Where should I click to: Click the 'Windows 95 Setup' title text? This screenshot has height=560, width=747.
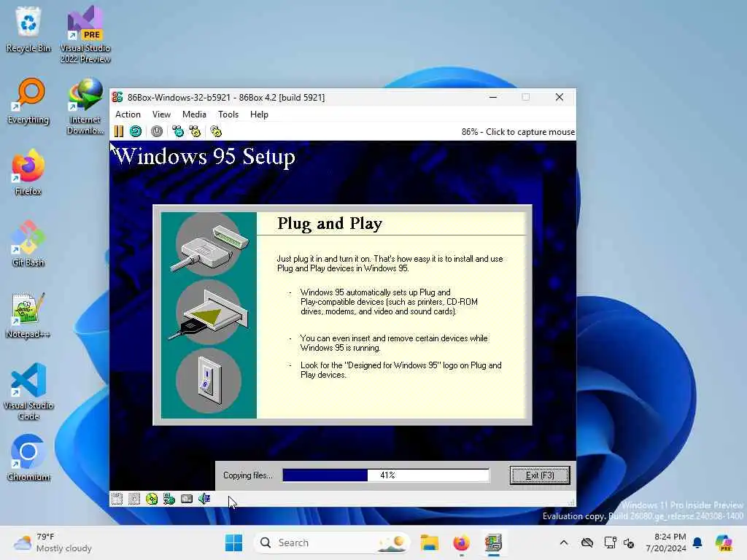click(x=205, y=157)
